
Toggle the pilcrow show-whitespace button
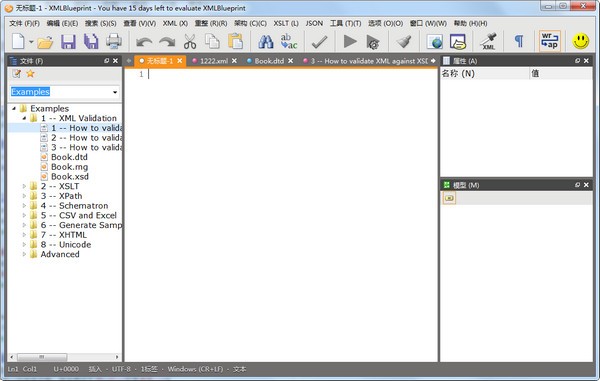point(519,41)
